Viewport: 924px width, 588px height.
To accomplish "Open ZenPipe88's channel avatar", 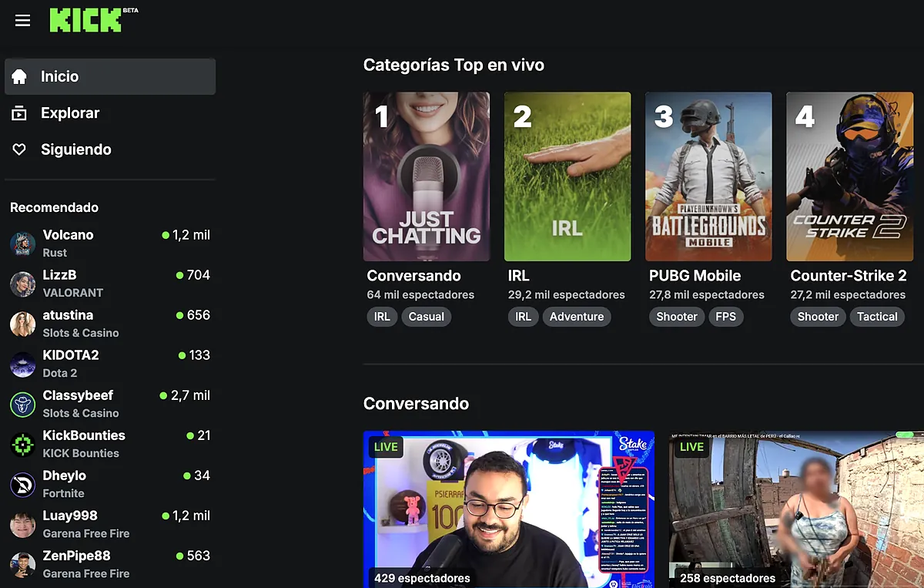I will pyautogui.click(x=23, y=564).
